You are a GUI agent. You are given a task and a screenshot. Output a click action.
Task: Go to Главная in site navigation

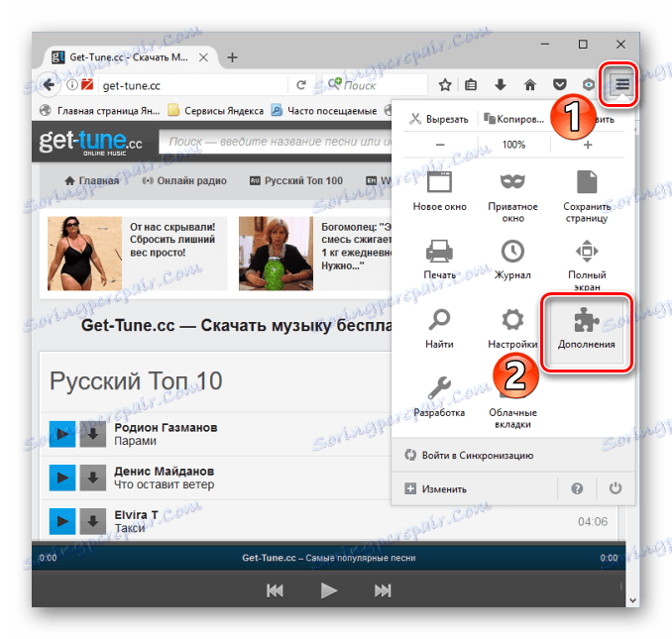click(x=92, y=180)
